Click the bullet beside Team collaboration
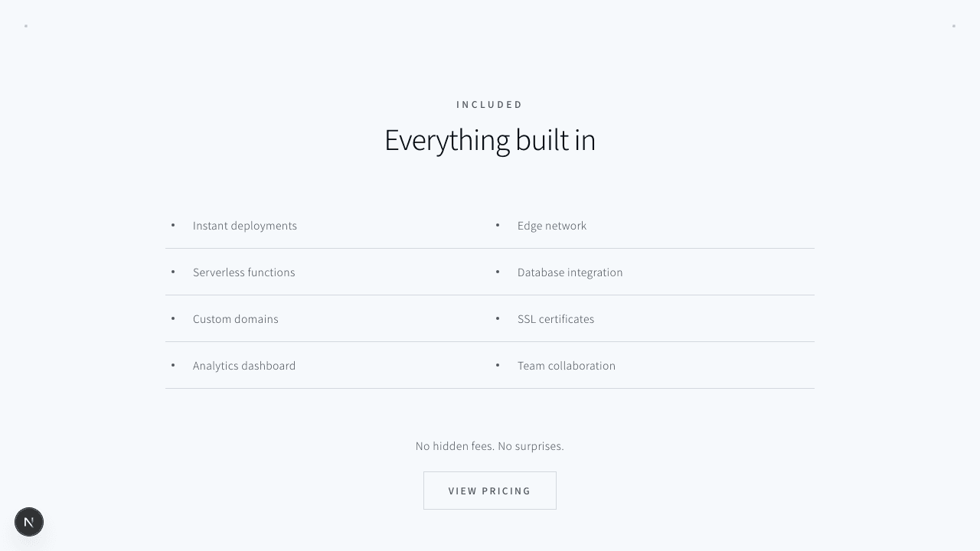 [498, 365]
